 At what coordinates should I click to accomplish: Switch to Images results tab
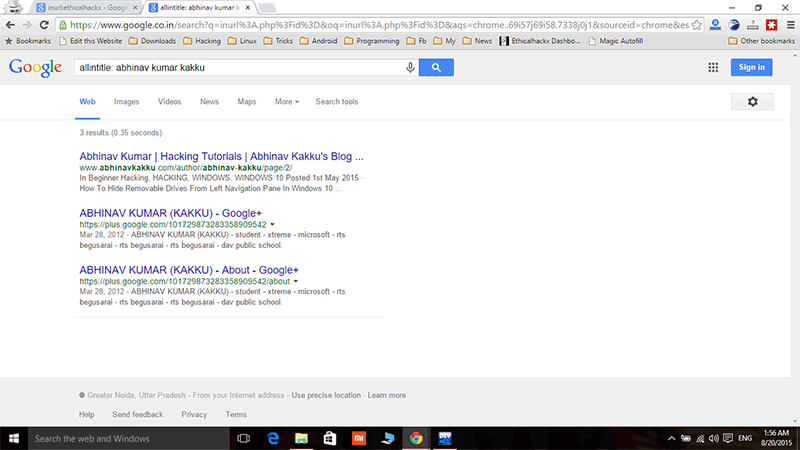tap(126, 102)
